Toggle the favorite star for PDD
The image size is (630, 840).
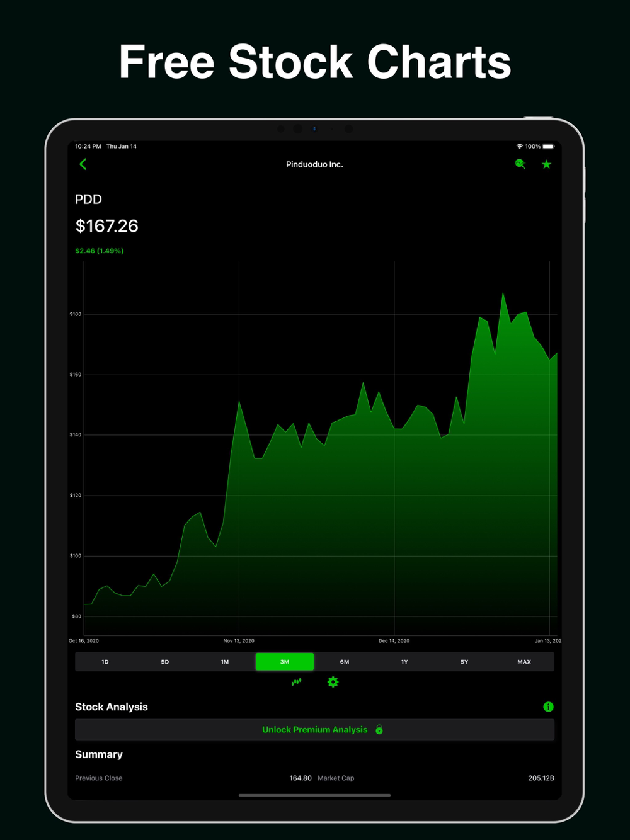tap(546, 164)
